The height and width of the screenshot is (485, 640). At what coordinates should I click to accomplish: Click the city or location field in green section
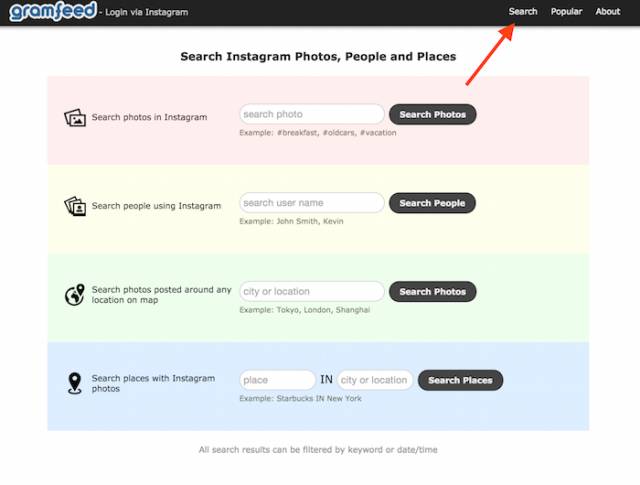[312, 292]
